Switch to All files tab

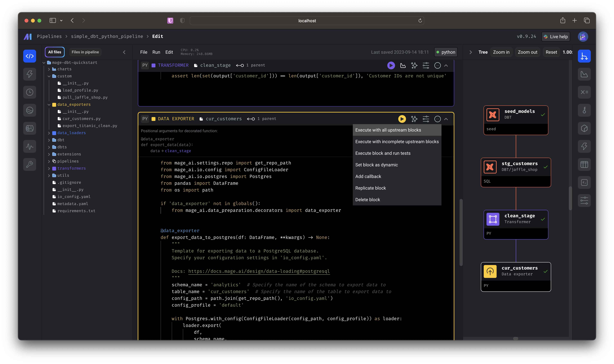pos(54,52)
